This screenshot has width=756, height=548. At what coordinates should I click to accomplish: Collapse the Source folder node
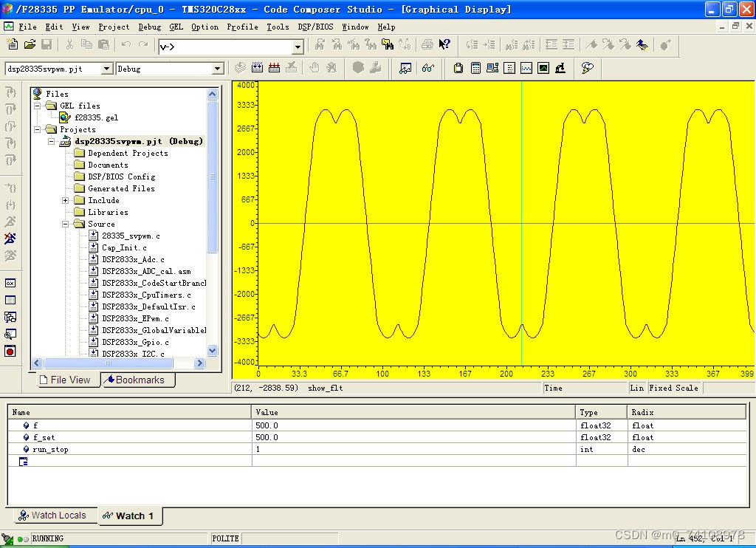[x=65, y=224]
